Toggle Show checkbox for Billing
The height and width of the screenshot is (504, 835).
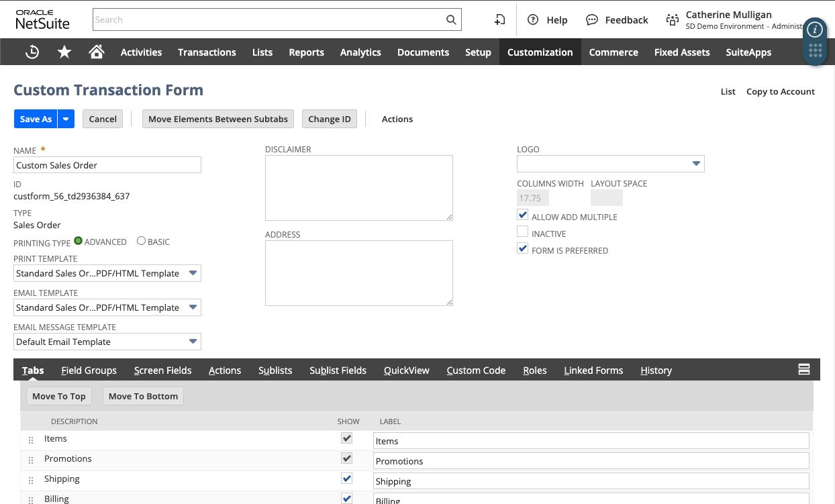click(346, 499)
